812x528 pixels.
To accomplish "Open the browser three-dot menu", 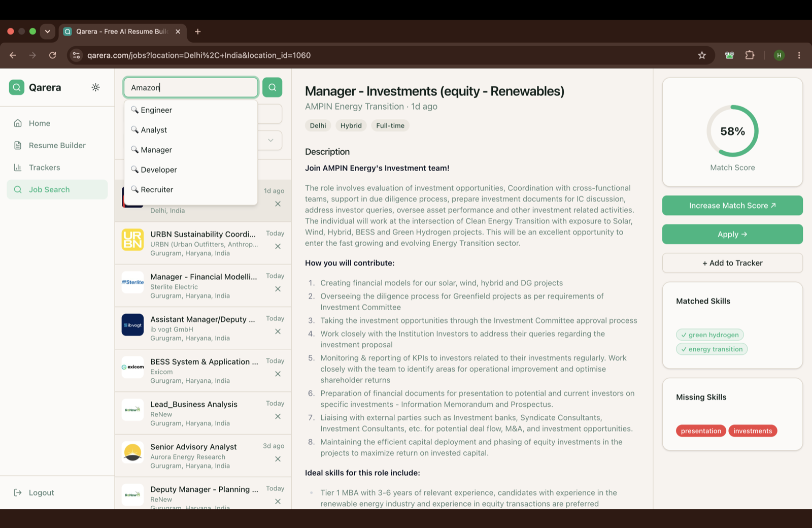I will click(799, 55).
